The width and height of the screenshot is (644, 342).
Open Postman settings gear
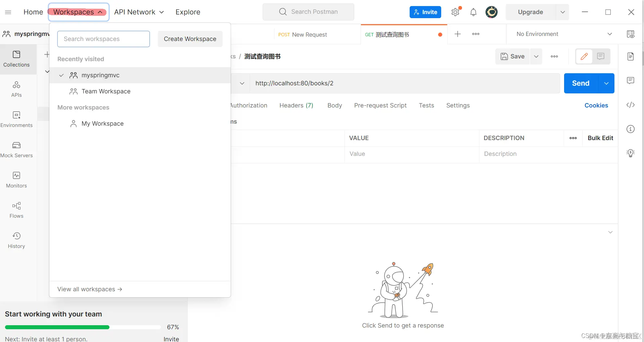click(x=455, y=12)
